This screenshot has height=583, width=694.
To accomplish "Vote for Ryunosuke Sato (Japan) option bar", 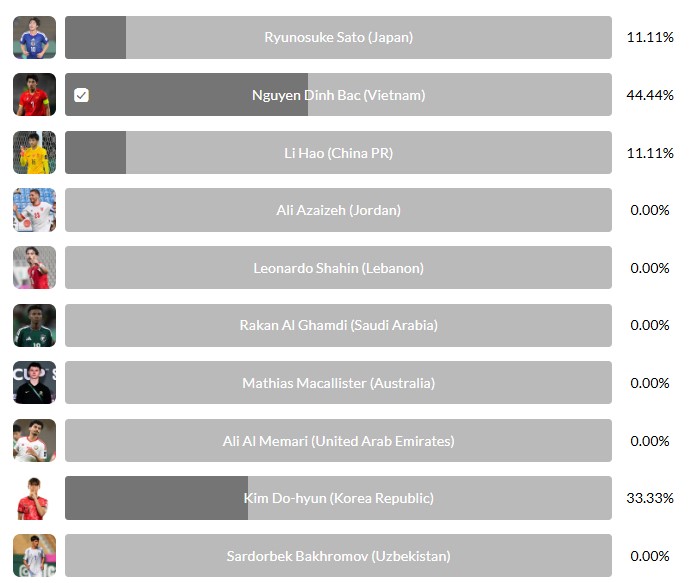I will [x=338, y=37].
